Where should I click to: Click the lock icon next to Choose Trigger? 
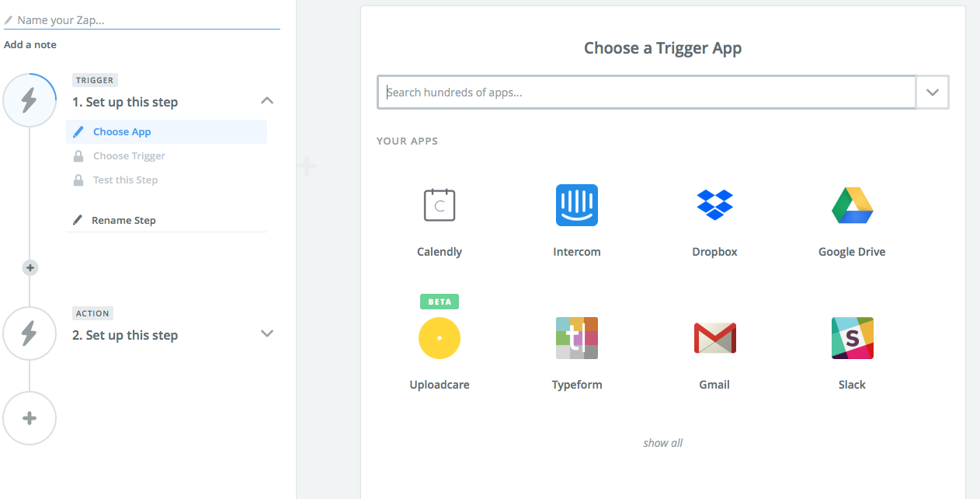[78, 156]
